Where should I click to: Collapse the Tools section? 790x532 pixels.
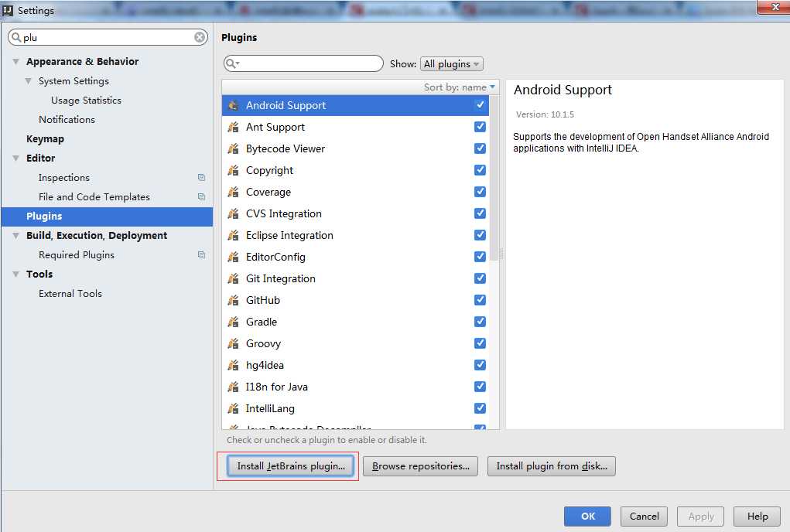[x=16, y=275]
